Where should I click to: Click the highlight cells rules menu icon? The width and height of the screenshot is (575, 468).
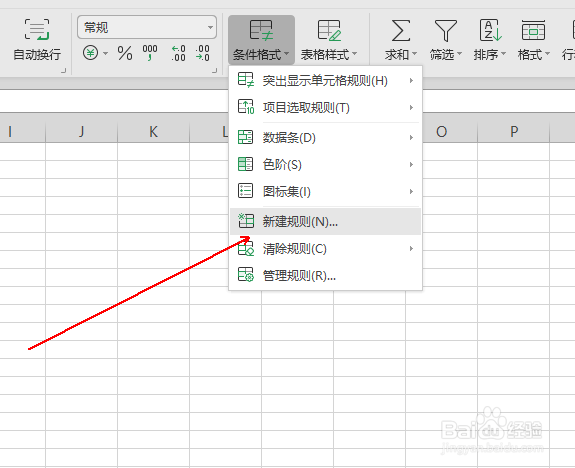pyautogui.click(x=246, y=80)
